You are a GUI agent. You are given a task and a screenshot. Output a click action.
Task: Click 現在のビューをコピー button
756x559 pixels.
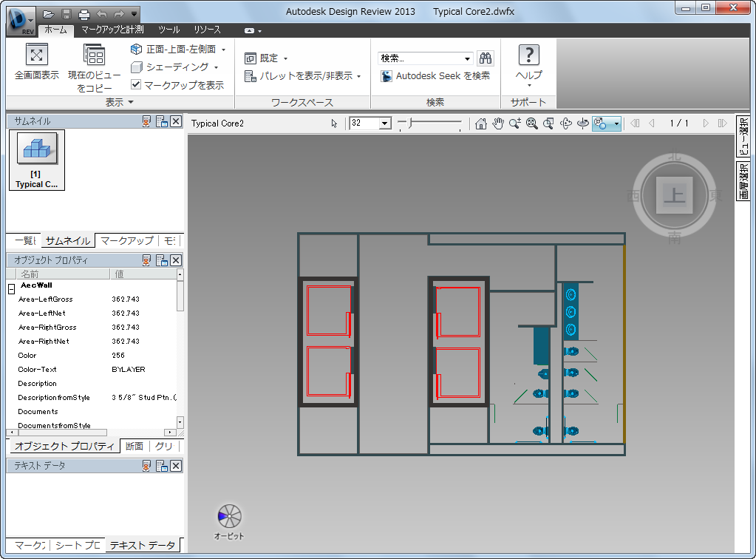click(x=95, y=67)
